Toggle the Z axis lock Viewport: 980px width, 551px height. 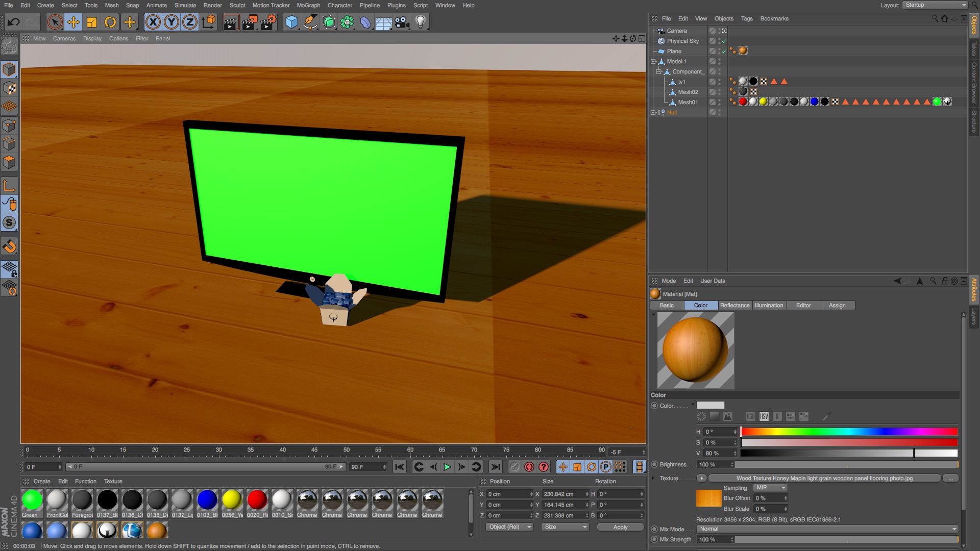click(x=189, y=22)
